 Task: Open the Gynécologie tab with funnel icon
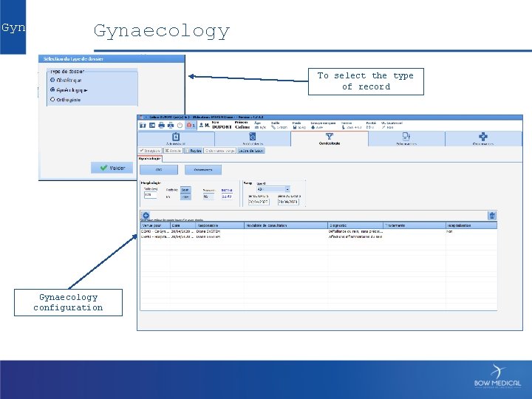tap(330, 139)
